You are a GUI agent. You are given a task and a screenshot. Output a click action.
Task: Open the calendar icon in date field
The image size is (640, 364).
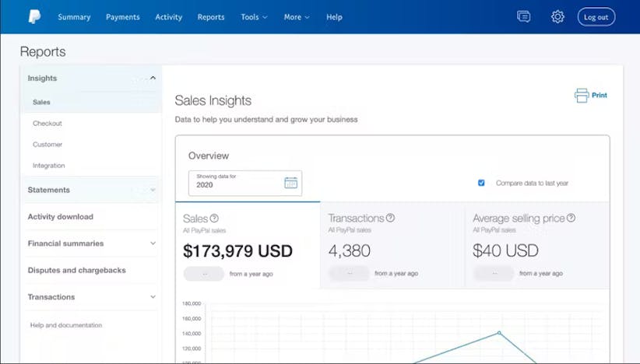290,183
